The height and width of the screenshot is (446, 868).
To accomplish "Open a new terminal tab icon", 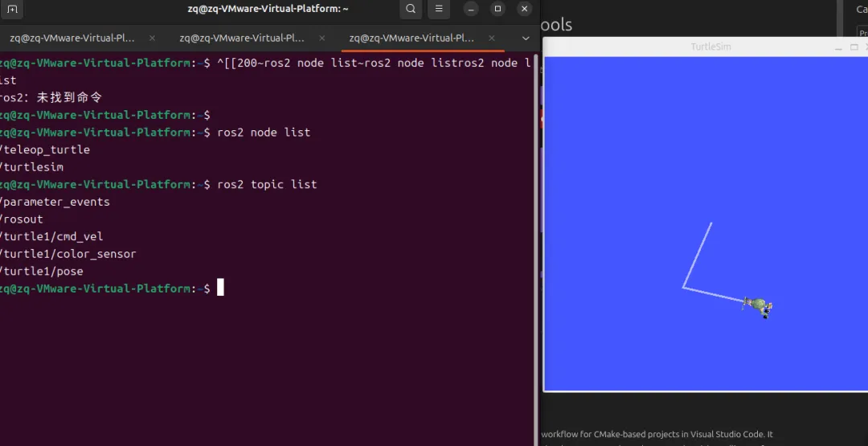I will pos(12,9).
